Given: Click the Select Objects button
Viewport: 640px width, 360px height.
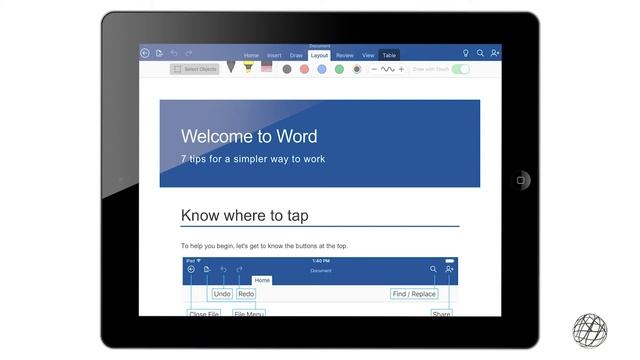Looking at the screenshot, I should (195, 69).
